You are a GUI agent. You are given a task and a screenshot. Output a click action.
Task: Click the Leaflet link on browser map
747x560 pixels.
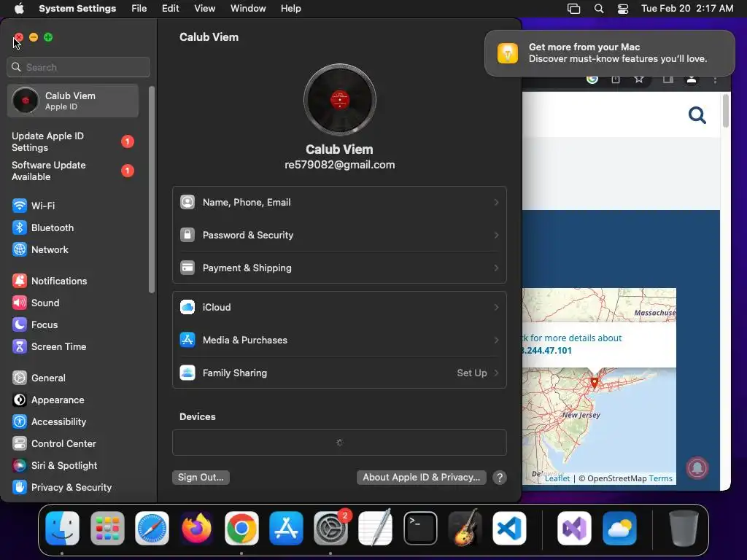[x=557, y=478]
